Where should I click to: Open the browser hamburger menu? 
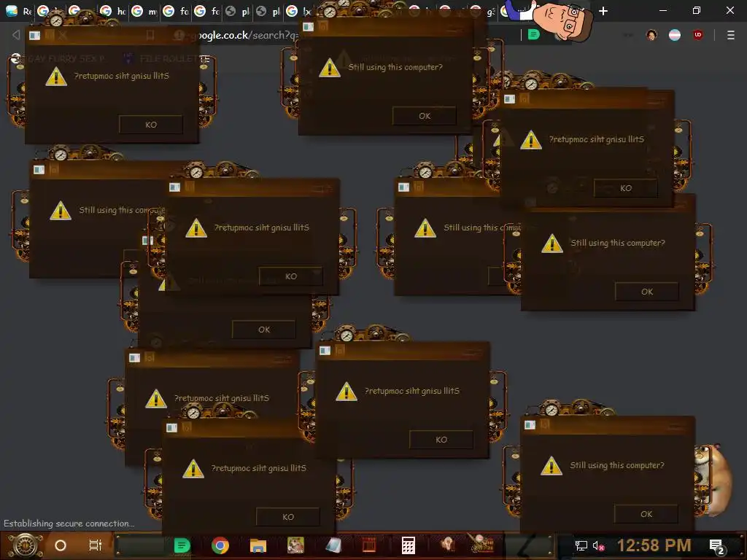pos(730,35)
